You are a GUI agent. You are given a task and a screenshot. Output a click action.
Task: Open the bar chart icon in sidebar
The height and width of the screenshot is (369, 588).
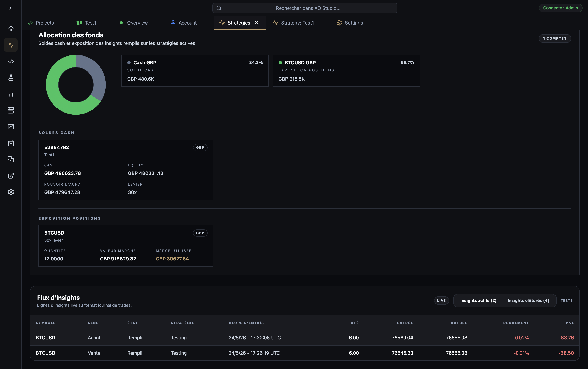click(x=11, y=94)
